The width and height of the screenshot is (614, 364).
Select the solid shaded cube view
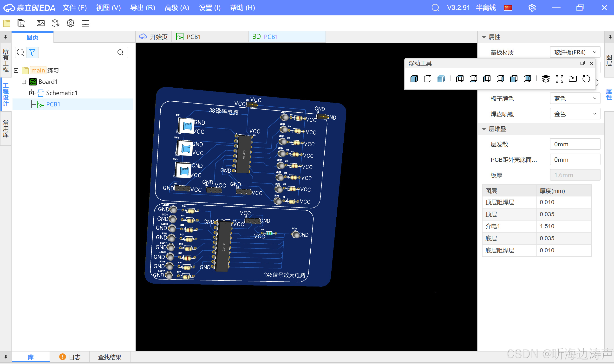tap(414, 79)
